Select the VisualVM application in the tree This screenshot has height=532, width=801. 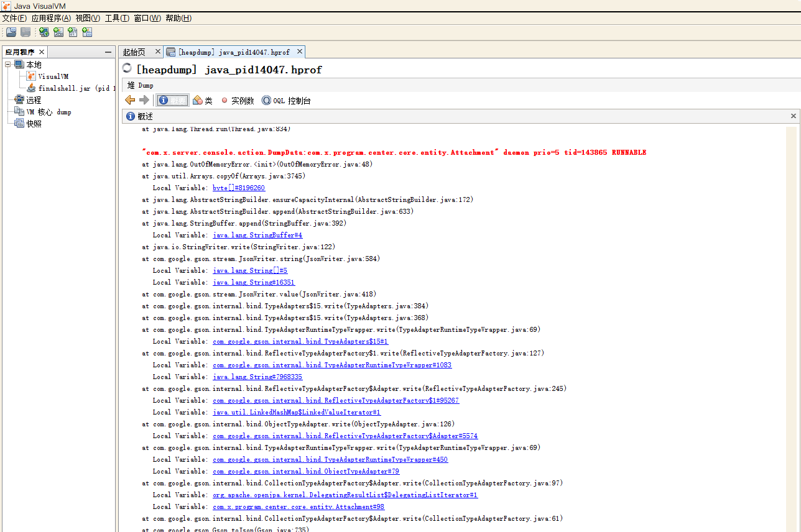coord(53,76)
